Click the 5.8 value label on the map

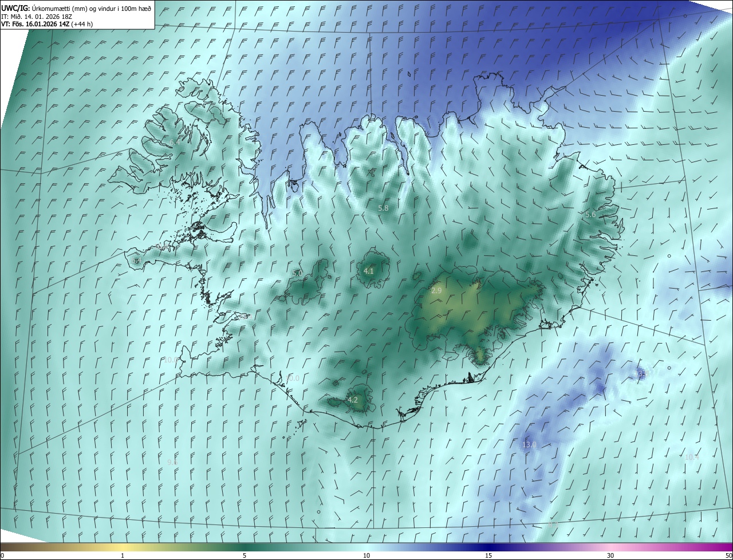coord(383,208)
